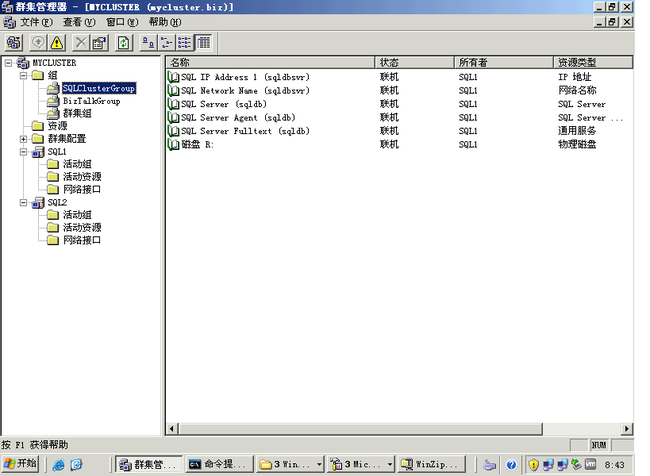Switch to WinZip taskbar window
The height and width of the screenshot is (476, 650).
(431, 464)
